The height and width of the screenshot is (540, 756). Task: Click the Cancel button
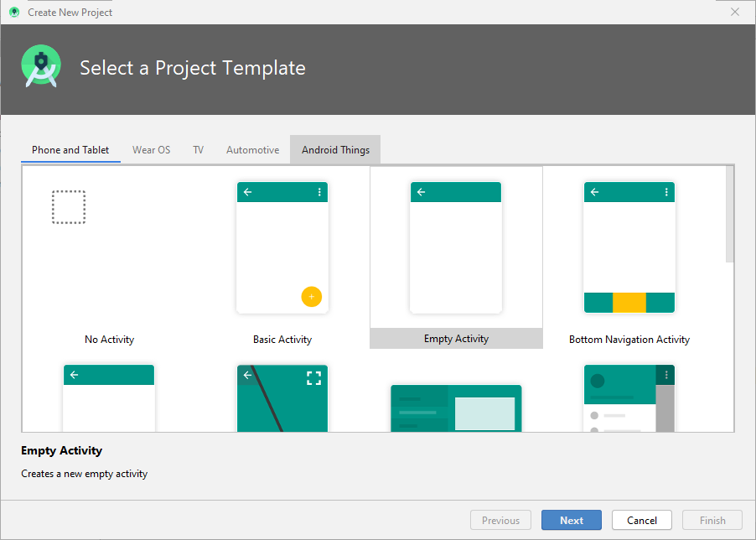click(x=641, y=520)
